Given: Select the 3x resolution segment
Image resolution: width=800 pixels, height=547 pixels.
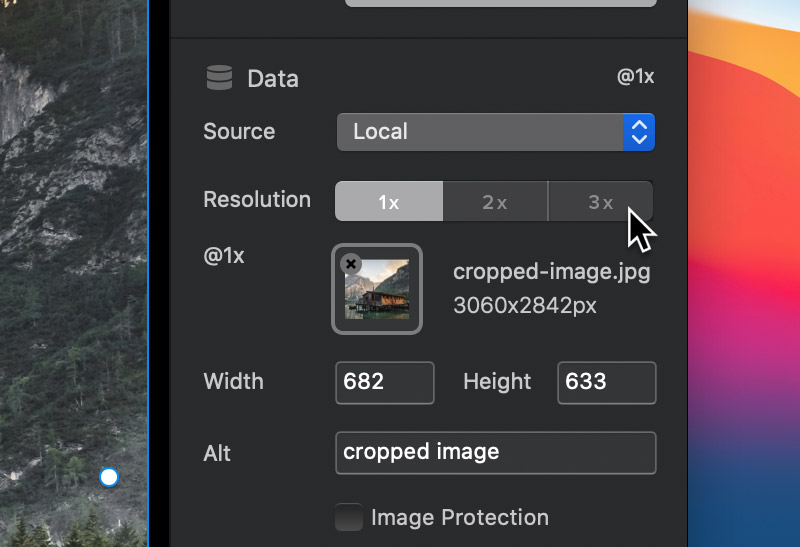Looking at the screenshot, I should [x=601, y=201].
